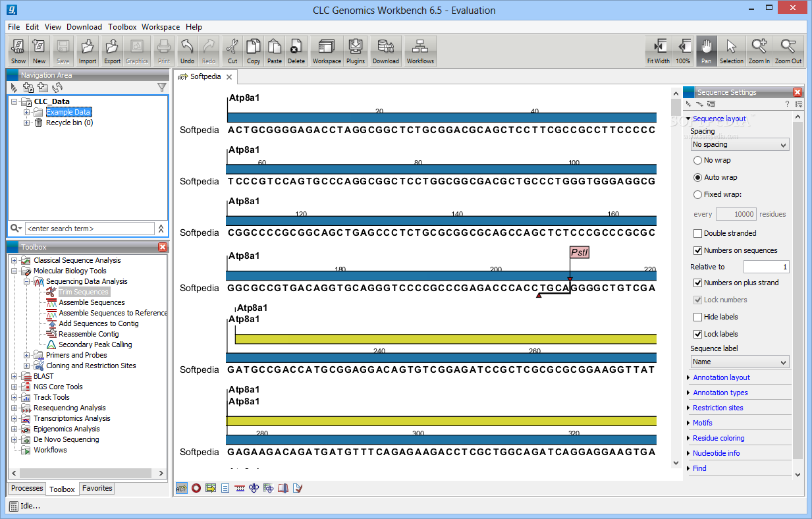Open the Nucleotide info section link

[x=716, y=453]
